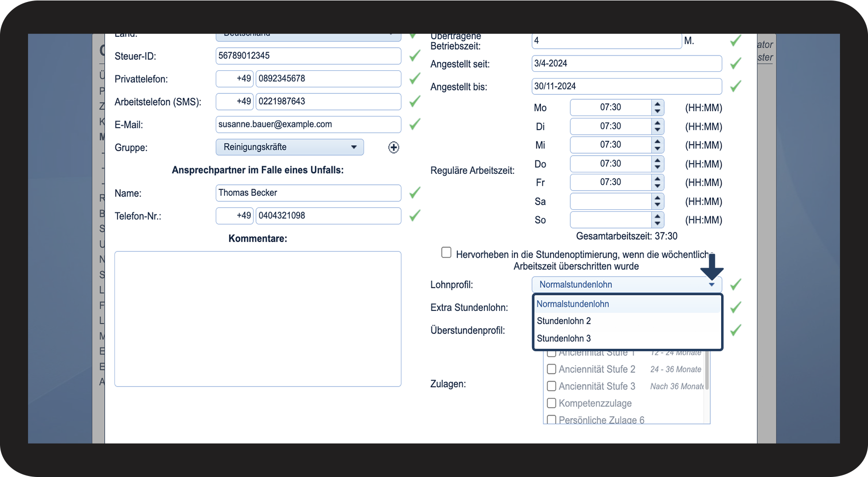Click the Mo time field showing 07:30

pos(611,108)
